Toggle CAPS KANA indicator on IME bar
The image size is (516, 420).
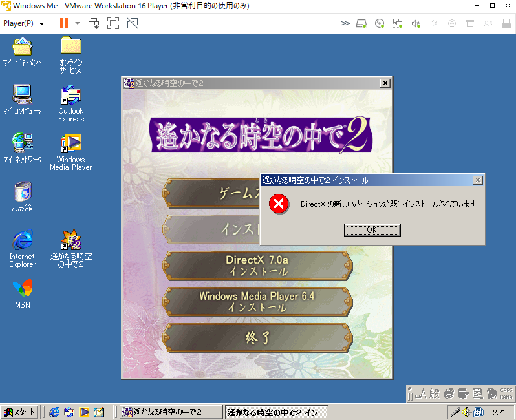(x=506, y=394)
